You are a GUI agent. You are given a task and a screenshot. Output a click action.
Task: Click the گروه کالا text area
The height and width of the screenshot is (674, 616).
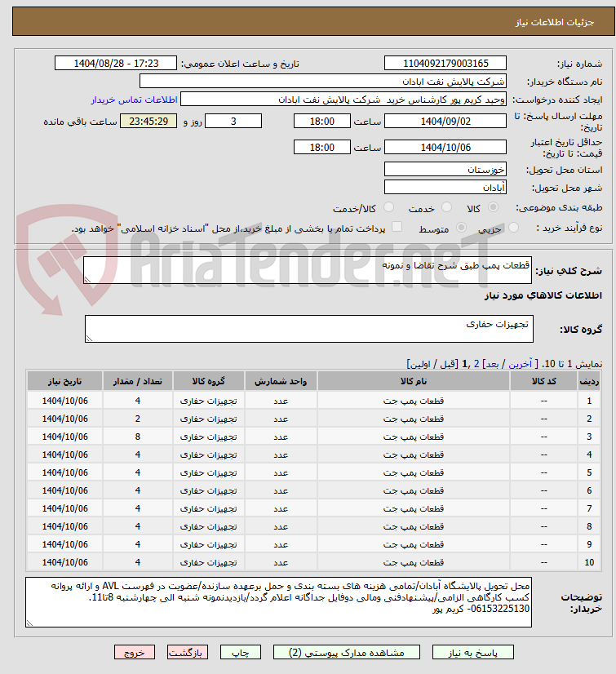click(309, 329)
